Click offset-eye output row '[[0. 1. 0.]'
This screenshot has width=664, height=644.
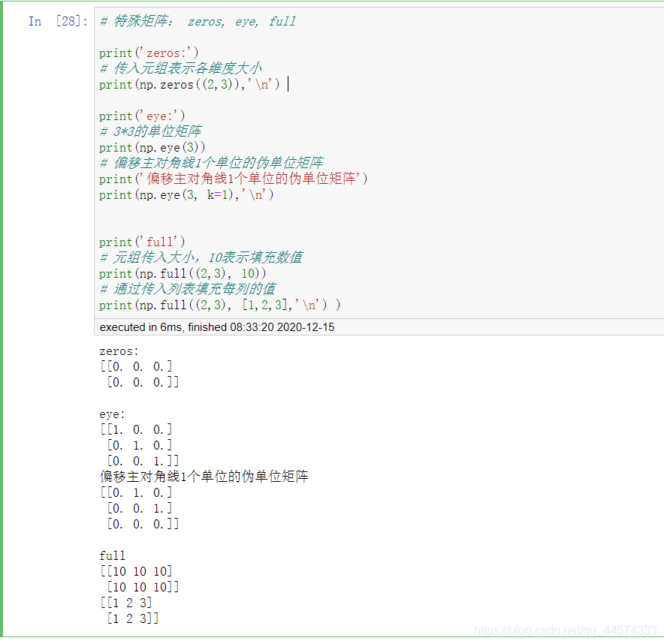tap(137, 492)
